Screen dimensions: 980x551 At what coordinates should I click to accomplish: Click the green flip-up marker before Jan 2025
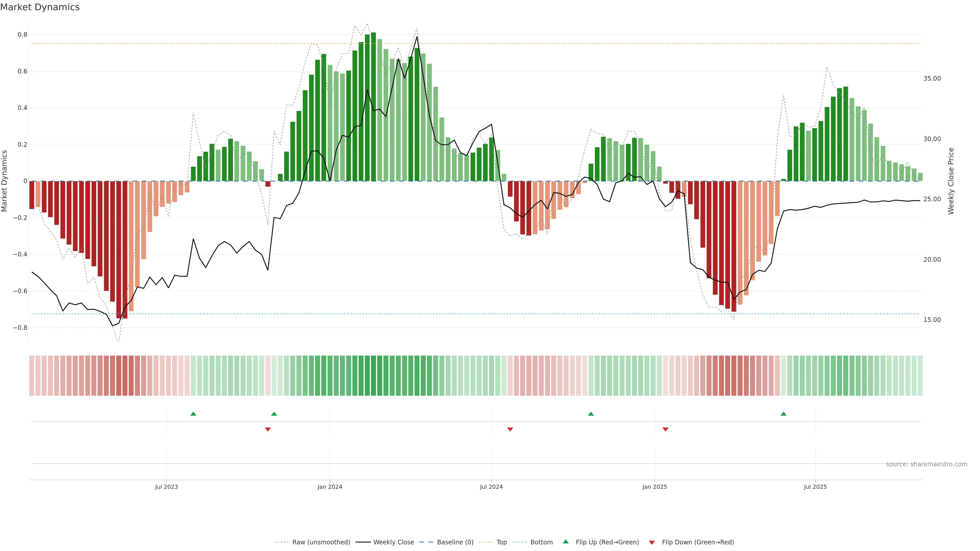[x=591, y=414]
